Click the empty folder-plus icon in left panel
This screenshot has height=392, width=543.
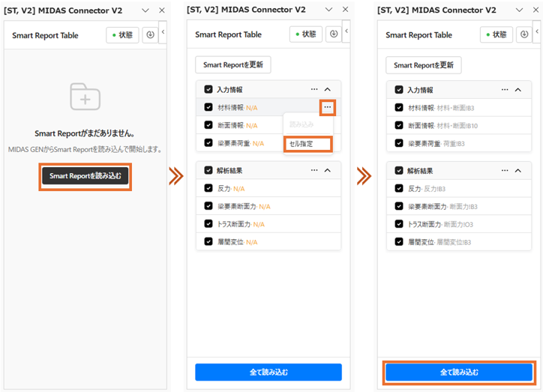coord(85,97)
